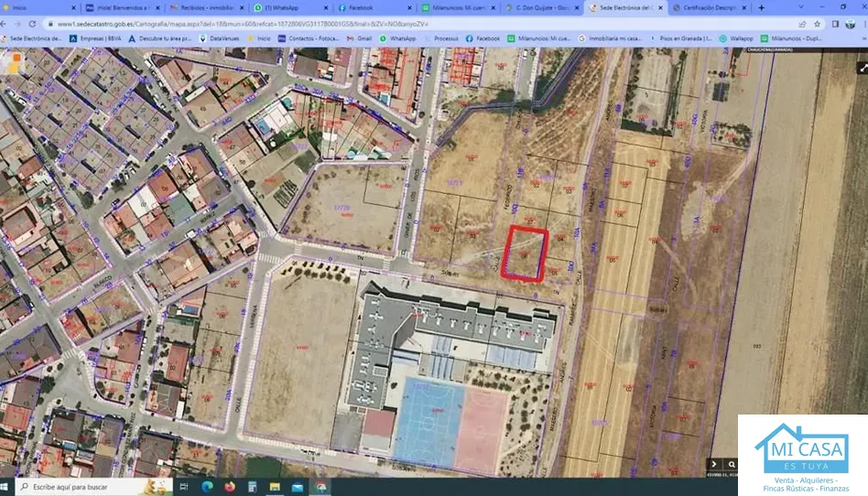
Task: Open the Inmobiliaria mi casa bookmark
Action: (x=610, y=38)
